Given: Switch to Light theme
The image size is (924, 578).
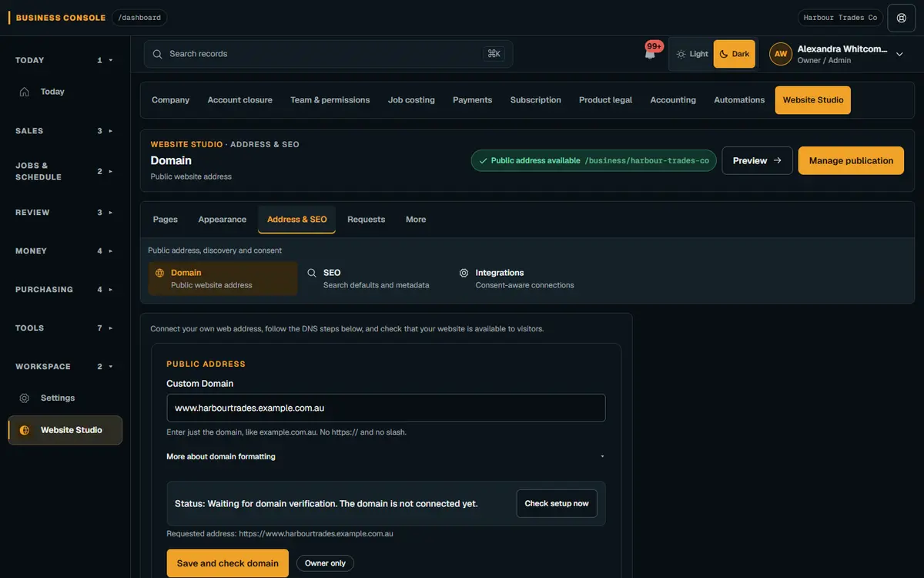Looking at the screenshot, I should 691,54.
